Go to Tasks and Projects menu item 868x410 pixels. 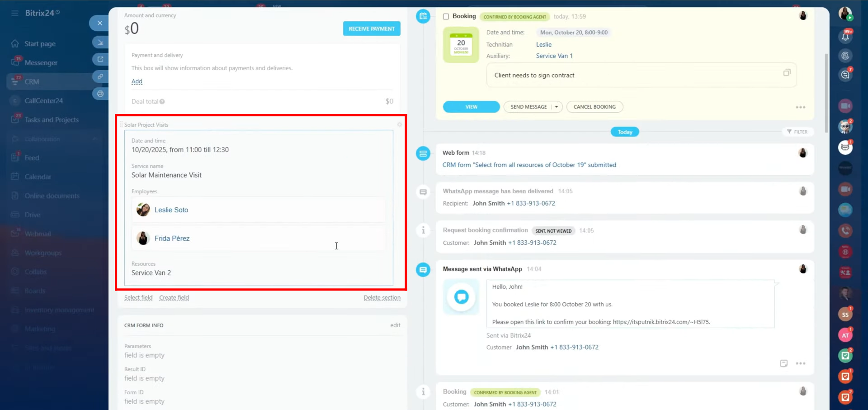click(52, 119)
